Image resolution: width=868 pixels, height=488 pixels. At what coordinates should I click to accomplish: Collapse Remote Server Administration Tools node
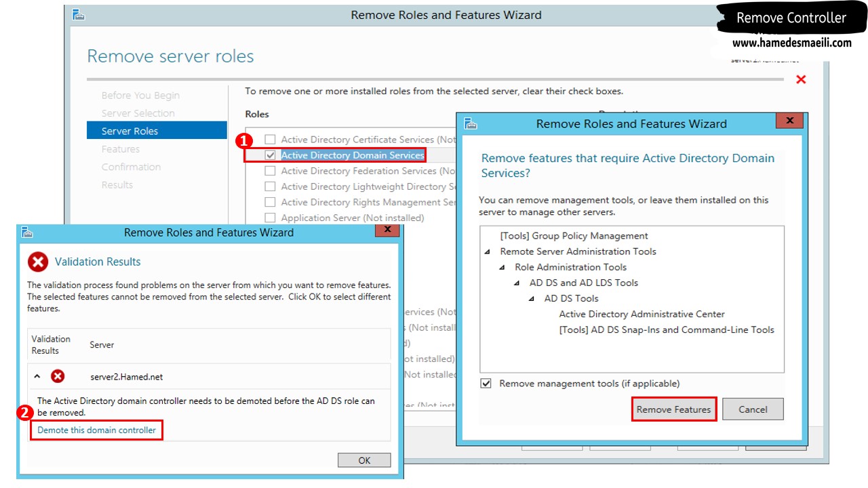point(488,251)
